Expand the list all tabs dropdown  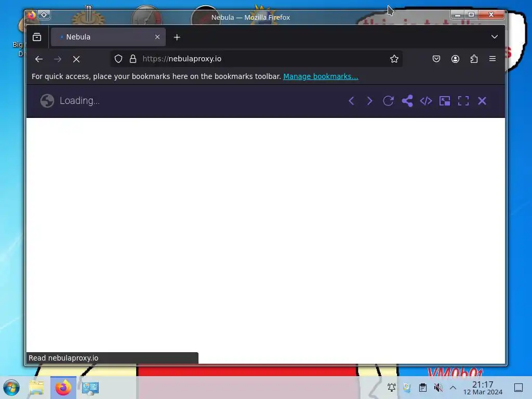pyautogui.click(x=495, y=37)
